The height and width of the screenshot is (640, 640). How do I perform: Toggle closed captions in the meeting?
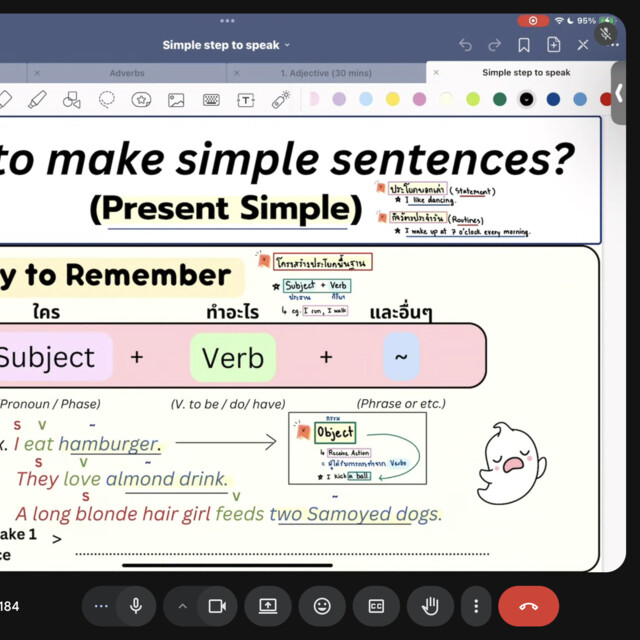pos(376,606)
